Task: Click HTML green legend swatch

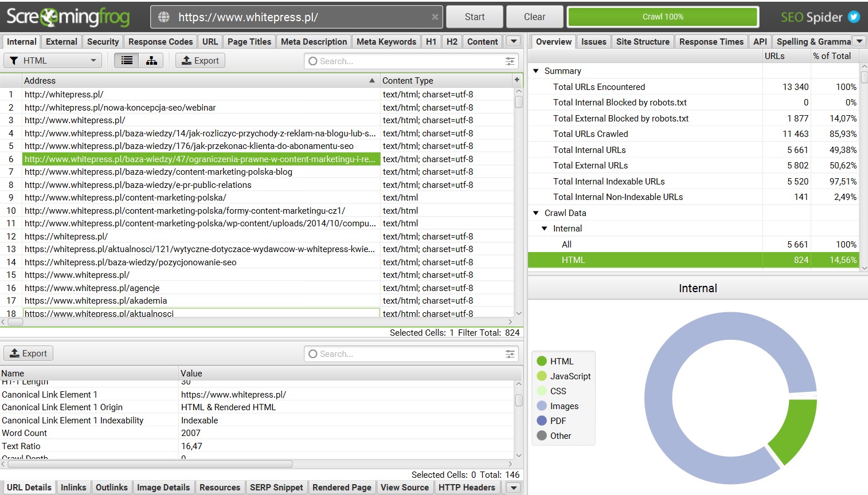Action: pos(542,361)
